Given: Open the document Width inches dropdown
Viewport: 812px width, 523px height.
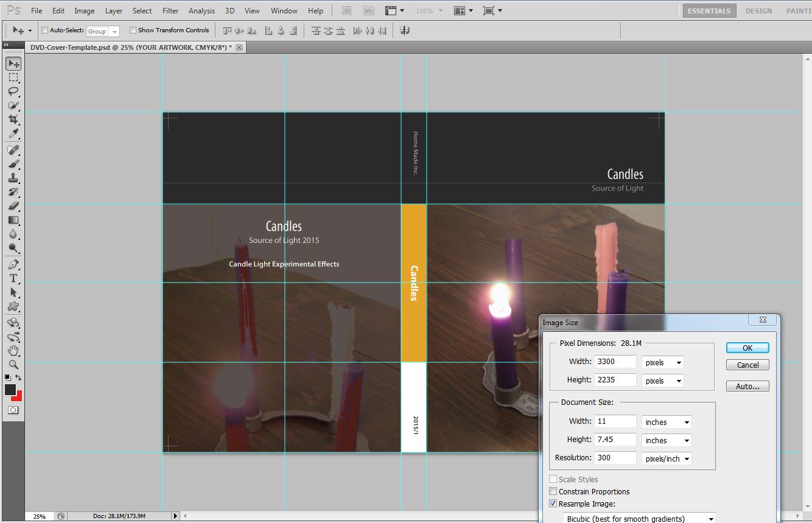Looking at the screenshot, I should pos(667,422).
